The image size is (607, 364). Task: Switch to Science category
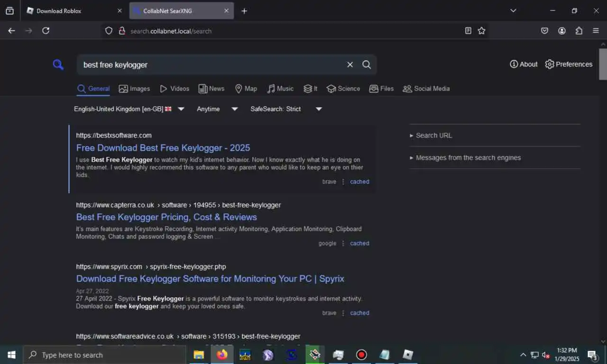click(343, 89)
